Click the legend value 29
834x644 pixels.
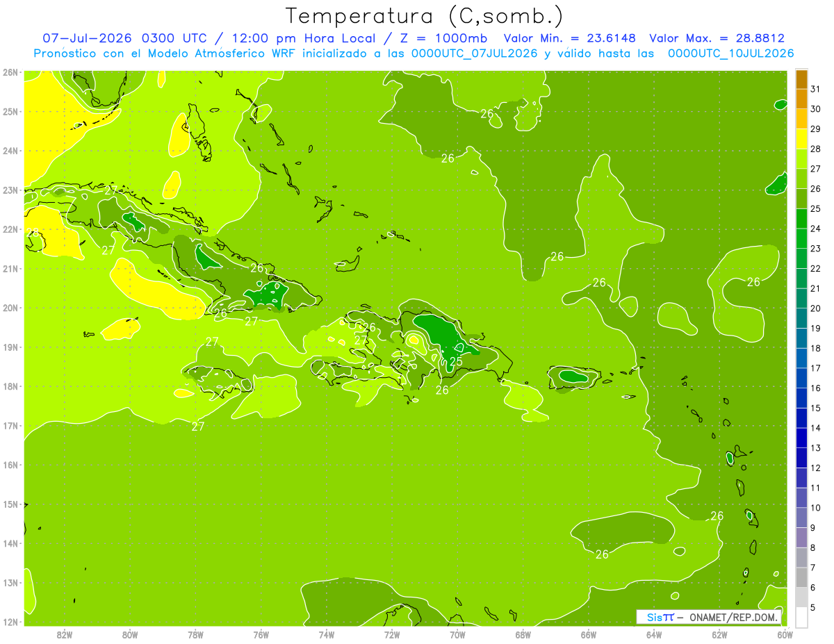coord(816,129)
